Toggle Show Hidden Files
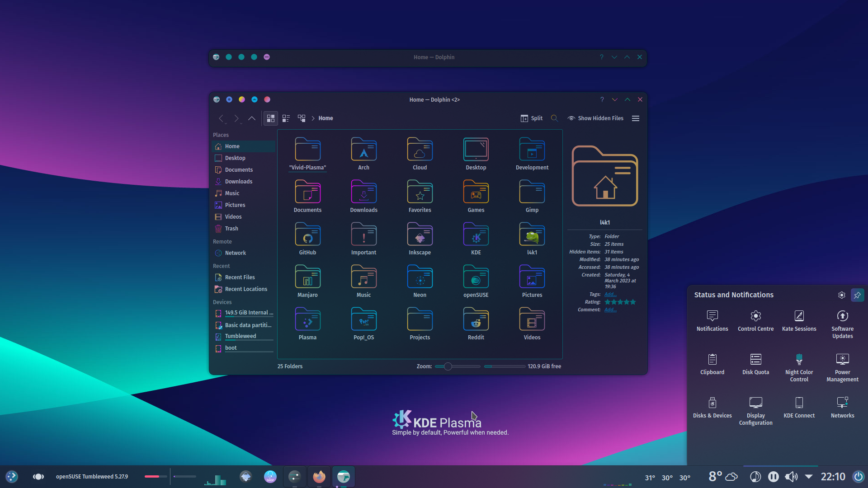This screenshot has width=868, height=488. click(x=595, y=118)
